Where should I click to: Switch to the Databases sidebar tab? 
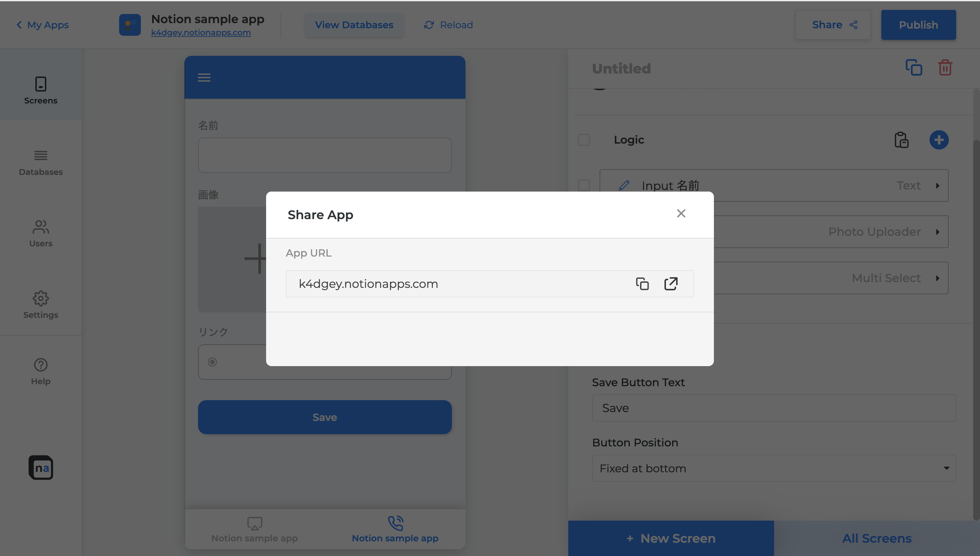click(41, 163)
